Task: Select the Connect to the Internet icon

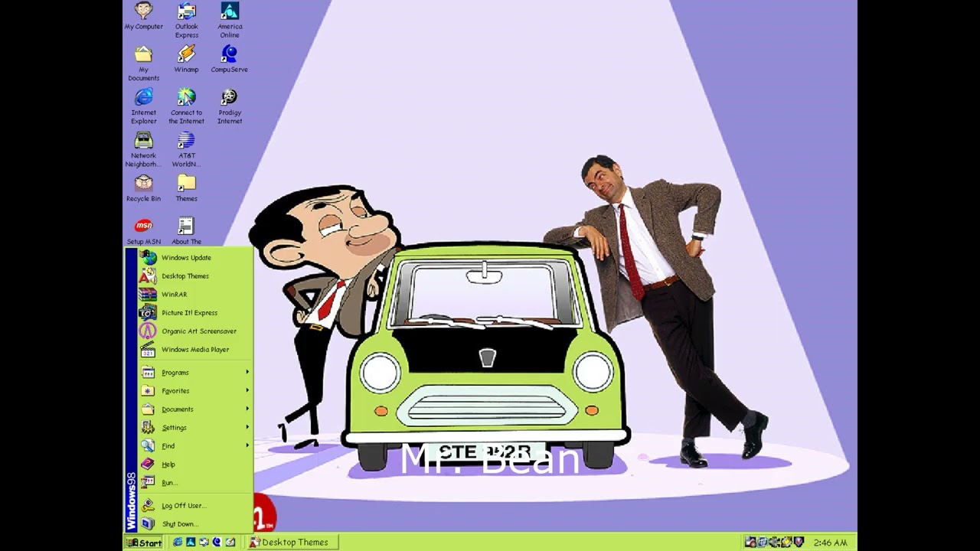Action: tap(187, 106)
